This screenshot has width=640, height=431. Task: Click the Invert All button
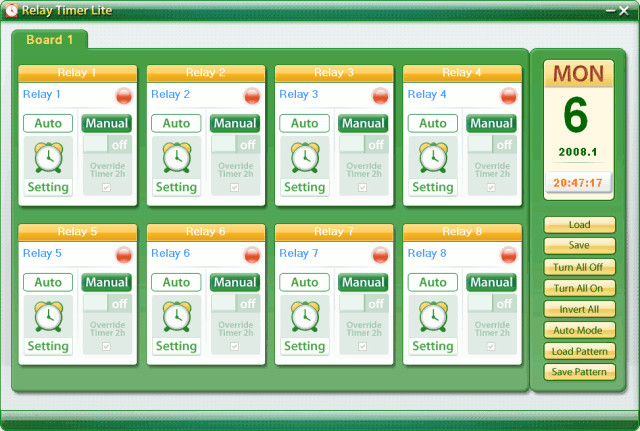coord(579,309)
